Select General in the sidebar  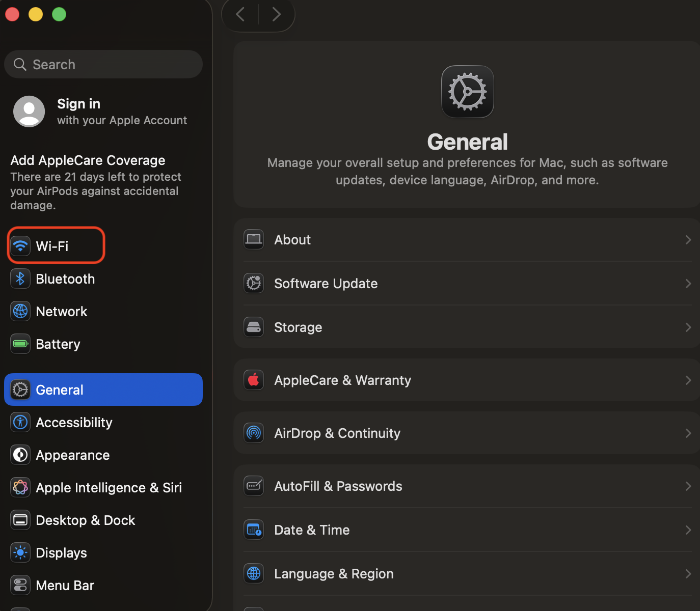point(103,390)
